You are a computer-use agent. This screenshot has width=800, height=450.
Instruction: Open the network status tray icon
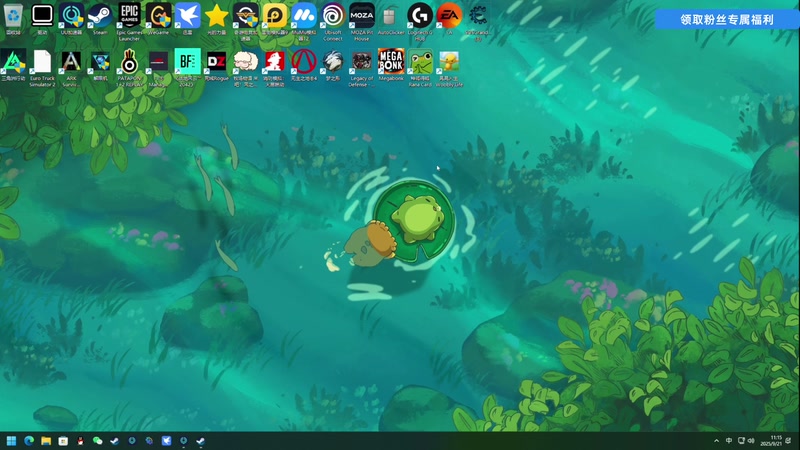coord(741,441)
